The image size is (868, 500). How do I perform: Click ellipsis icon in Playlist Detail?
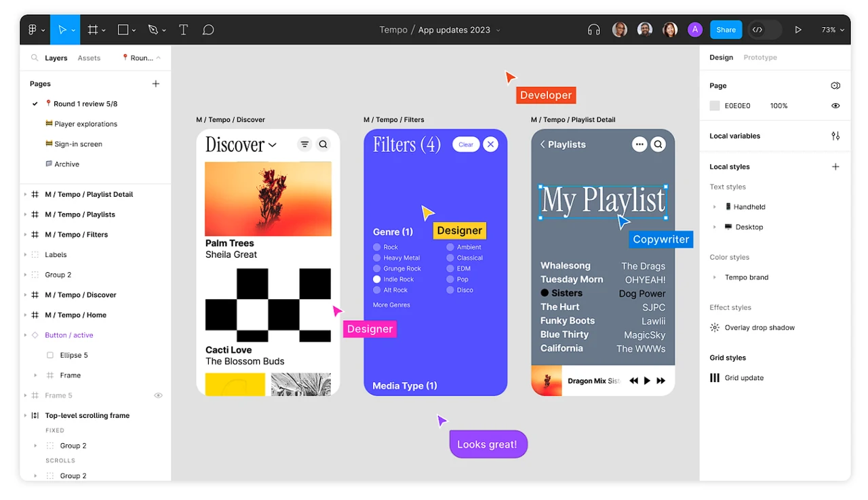pyautogui.click(x=639, y=144)
